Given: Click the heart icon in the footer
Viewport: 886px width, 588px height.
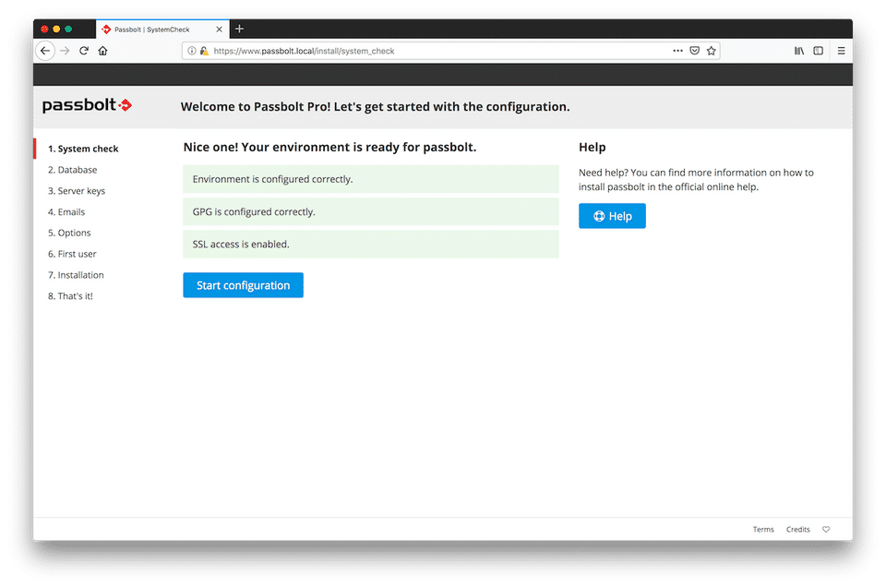Looking at the screenshot, I should pyautogui.click(x=826, y=529).
